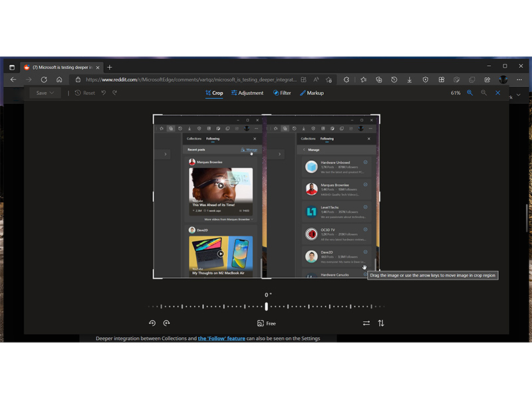Expand the chevron right of the editor
This screenshot has width=532, height=399.
[519, 95]
